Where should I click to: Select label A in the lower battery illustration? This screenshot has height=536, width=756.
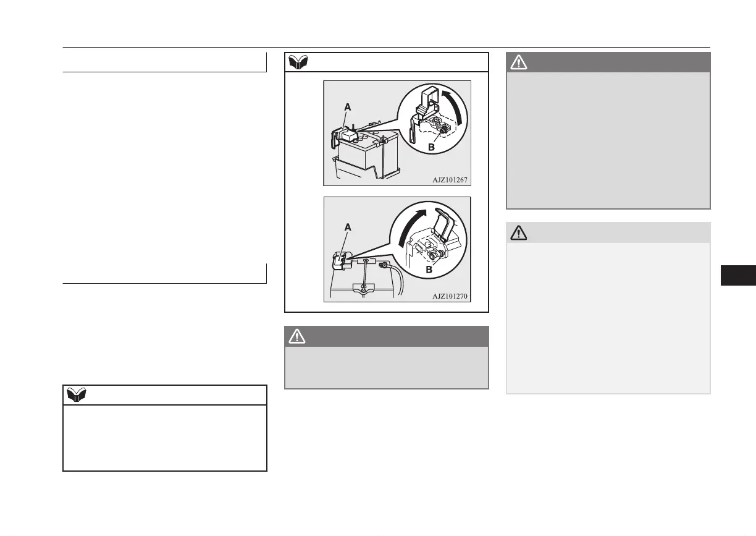(x=348, y=227)
